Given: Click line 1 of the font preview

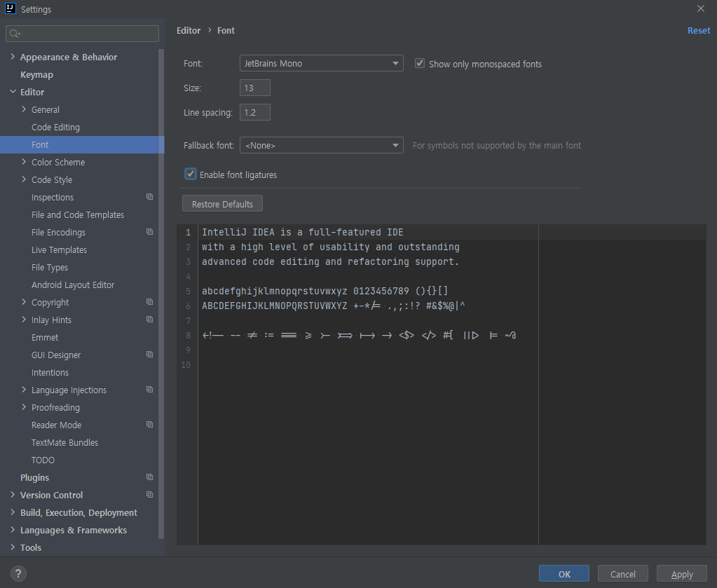Looking at the screenshot, I should pyautogui.click(x=302, y=232).
